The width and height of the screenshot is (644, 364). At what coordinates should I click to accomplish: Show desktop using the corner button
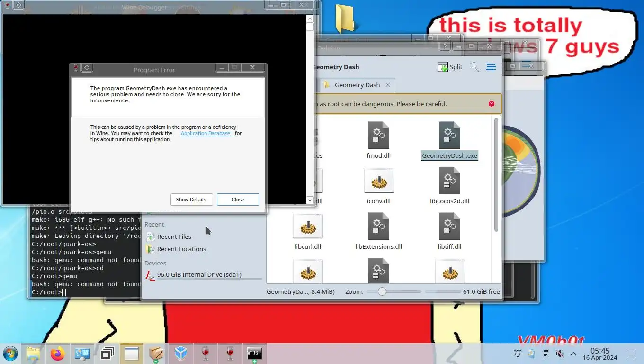[x=631, y=354]
